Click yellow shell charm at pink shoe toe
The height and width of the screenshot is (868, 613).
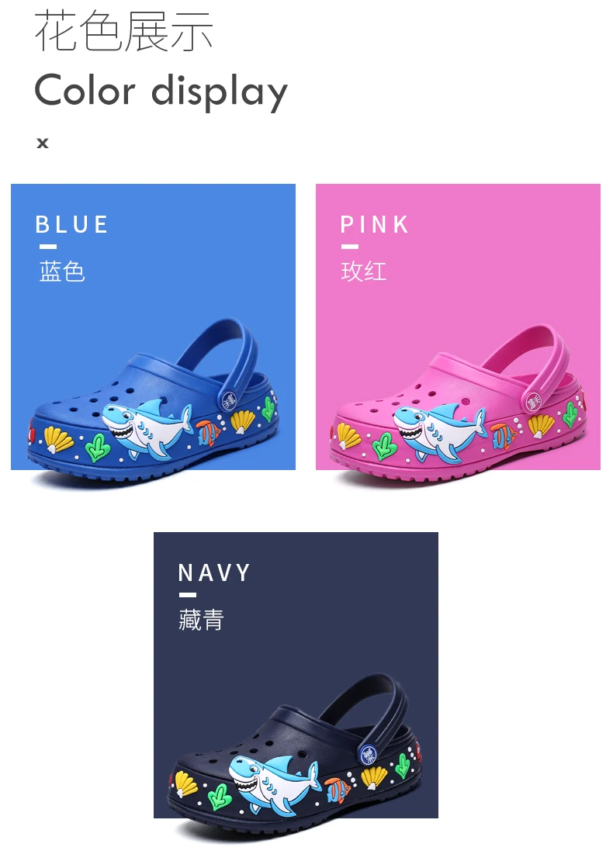(348, 436)
